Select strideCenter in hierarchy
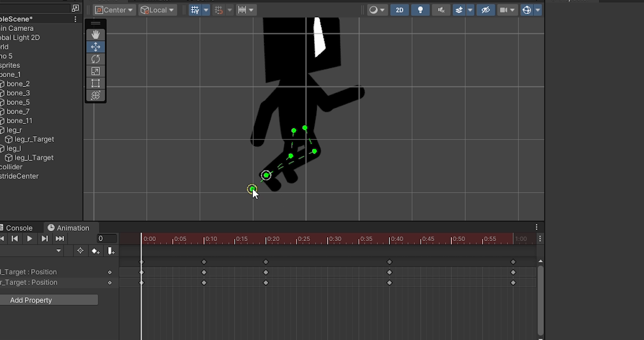This screenshot has height=340, width=644. click(x=19, y=176)
